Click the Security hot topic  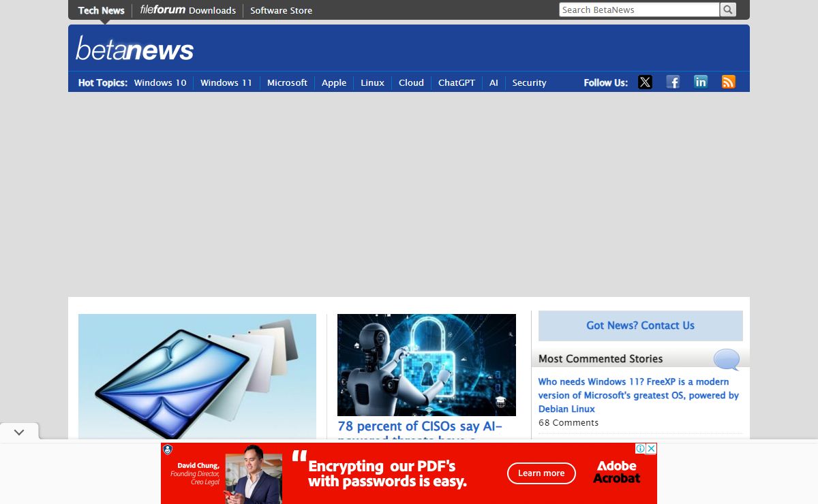529,82
